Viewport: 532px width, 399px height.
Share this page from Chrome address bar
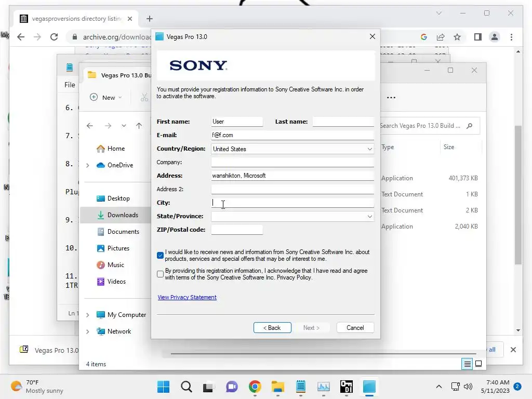click(441, 37)
